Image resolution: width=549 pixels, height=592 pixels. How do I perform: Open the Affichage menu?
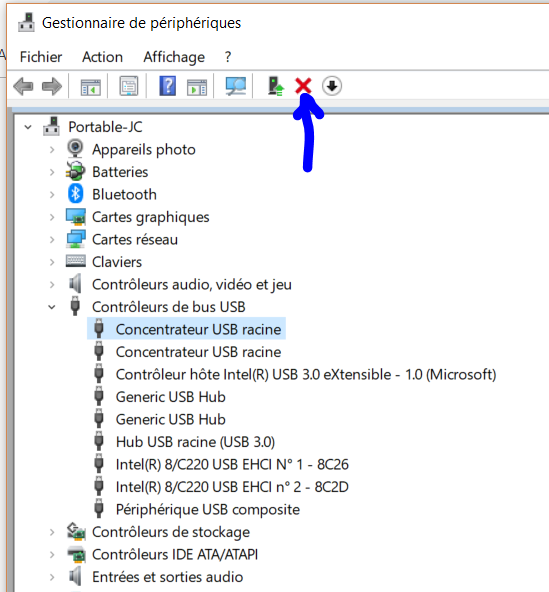pyautogui.click(x=174, y=57)
